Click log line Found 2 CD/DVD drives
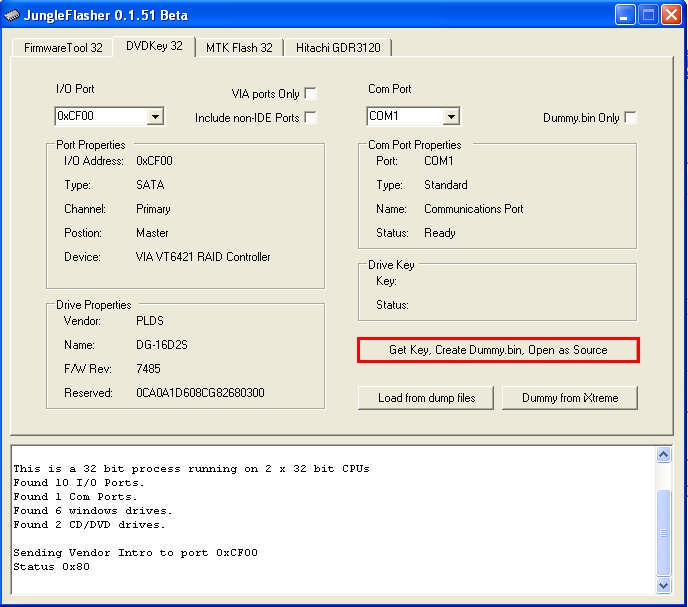688x607 pixels. pos(89,524)
